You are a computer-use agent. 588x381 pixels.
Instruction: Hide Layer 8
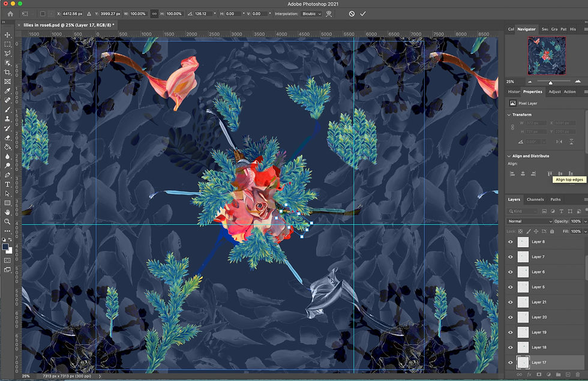pyautogui.click(x=511, y=242)
